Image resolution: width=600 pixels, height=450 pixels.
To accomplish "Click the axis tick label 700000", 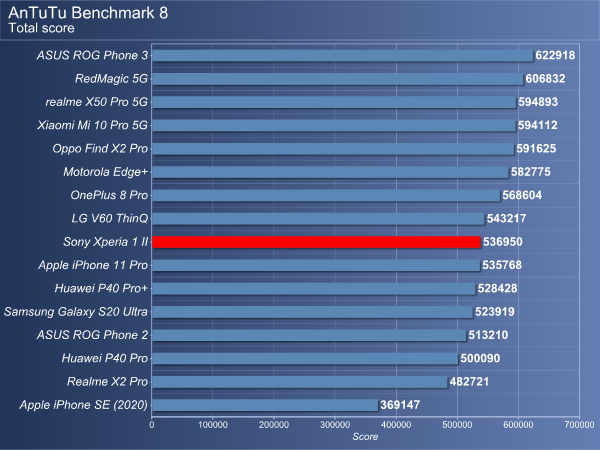I will click(x=579, y=425).
